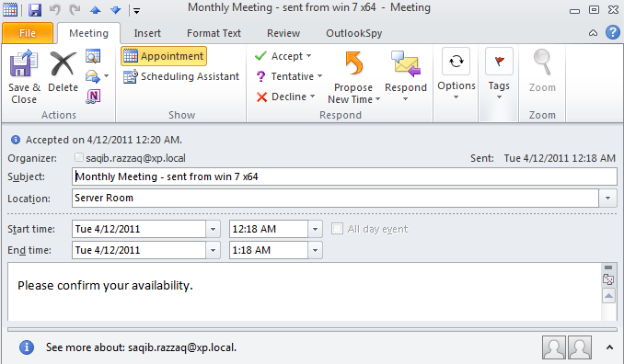Toggle the All day event checkbox

pyautogui.click(x=337, y=229)
